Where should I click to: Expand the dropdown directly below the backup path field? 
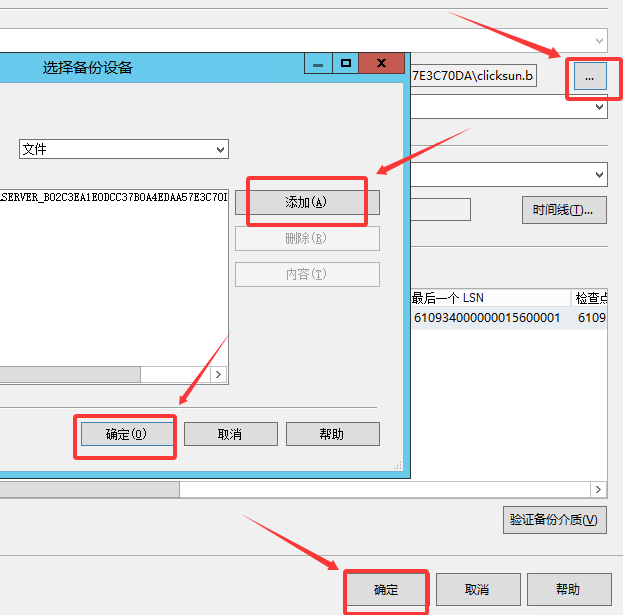tap(599, 107)
